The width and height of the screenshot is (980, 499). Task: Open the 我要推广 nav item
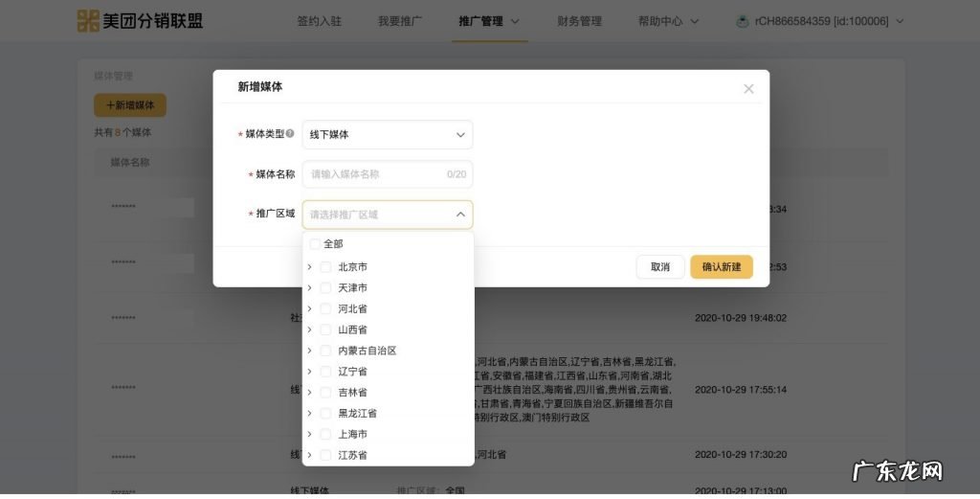pos(400,21)
